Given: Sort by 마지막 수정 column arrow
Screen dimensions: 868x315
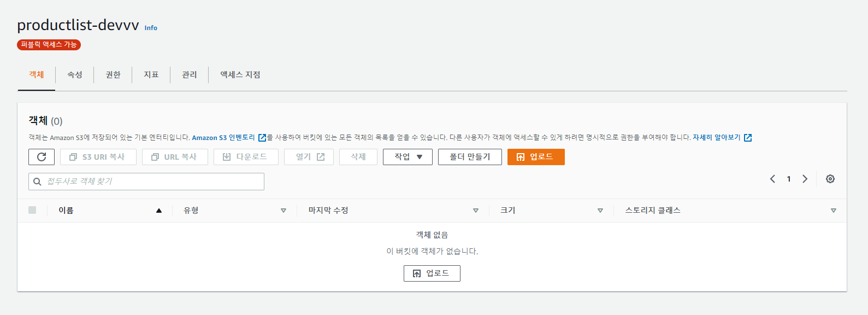Looking at the screenshot, I should (476, 211).
